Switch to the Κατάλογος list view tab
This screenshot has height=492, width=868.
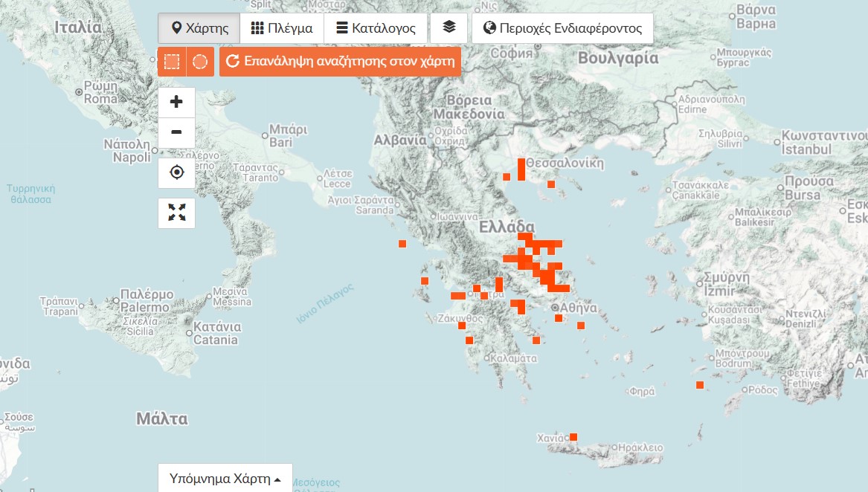pos(376,28)
